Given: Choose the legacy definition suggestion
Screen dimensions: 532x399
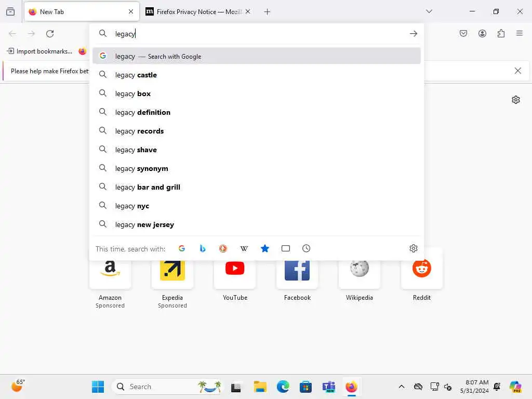Looking at the screenshot, I should (x=257, y=112).
